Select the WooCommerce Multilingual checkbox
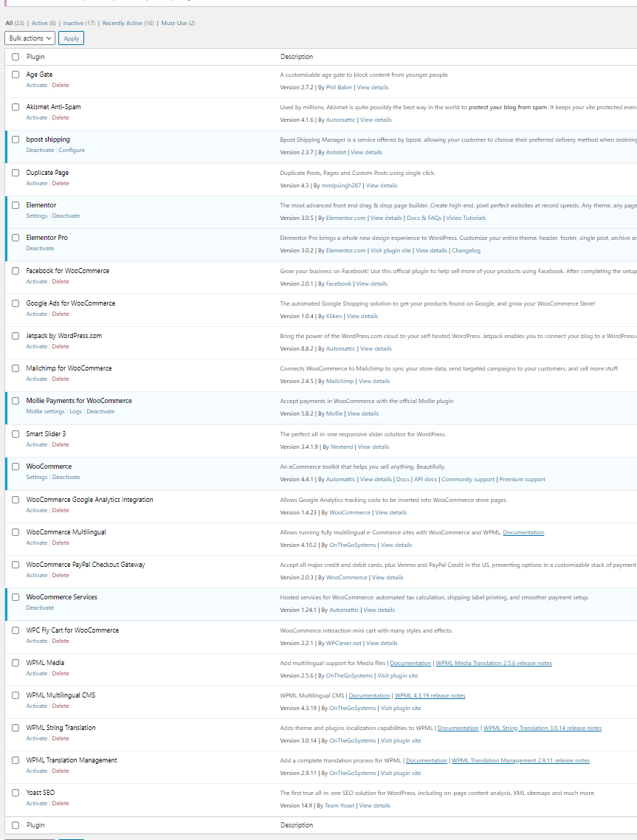 pos(16,532)
